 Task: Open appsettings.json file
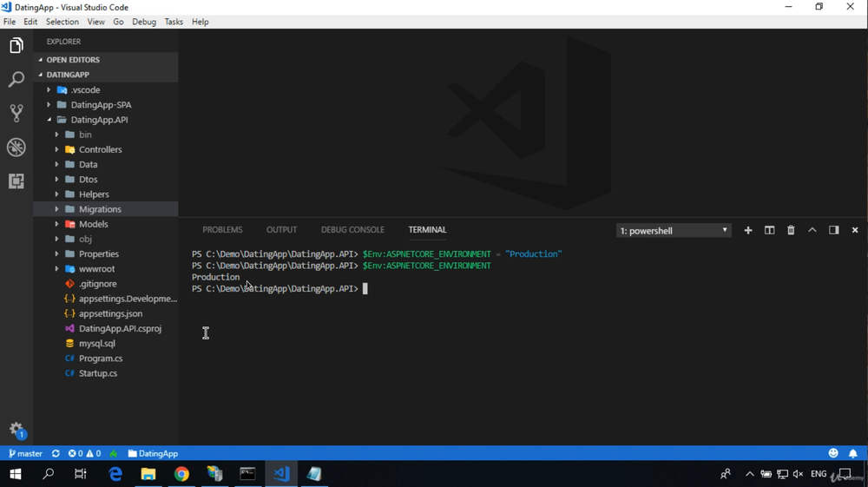pyautogui.click(x=110, y=313)
